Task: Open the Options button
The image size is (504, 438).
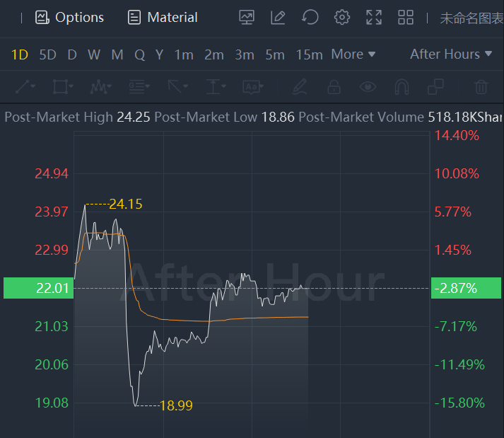Action: (70, 18)
